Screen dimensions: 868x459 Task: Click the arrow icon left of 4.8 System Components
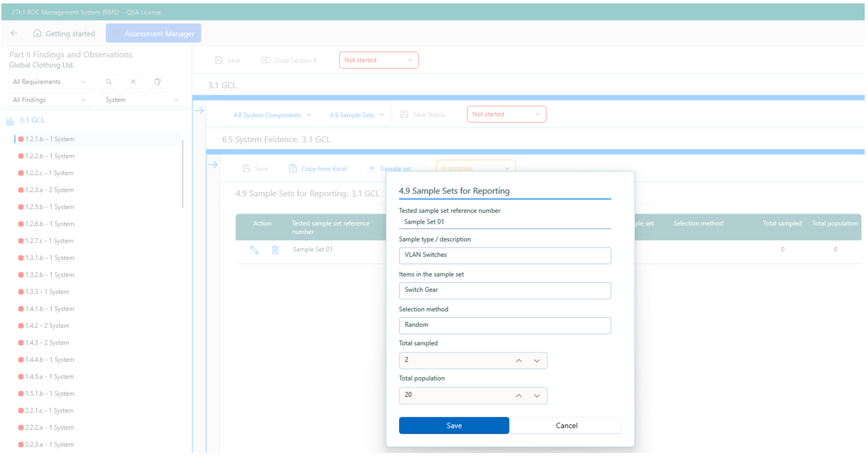click(x=198, y=110)
